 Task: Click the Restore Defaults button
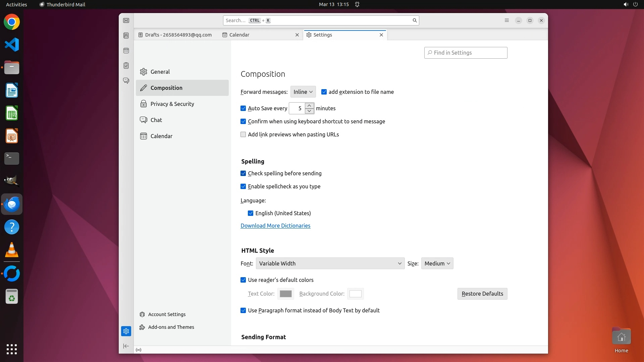[482, 294]
